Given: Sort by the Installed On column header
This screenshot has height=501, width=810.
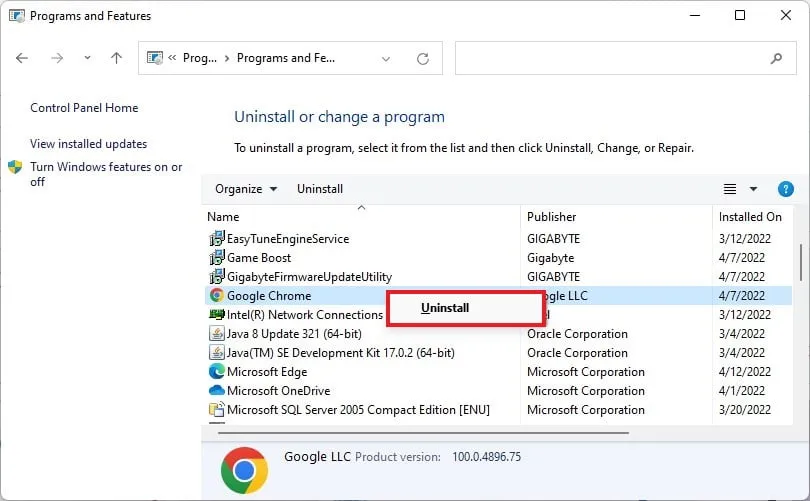Looking at the screenshot, I should pyautogui.click(x=750, y=217).
